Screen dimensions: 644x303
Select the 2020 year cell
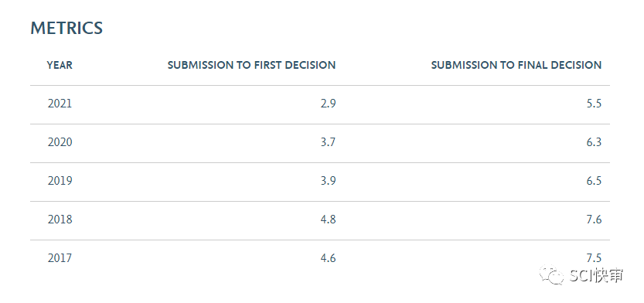(60, 142)
